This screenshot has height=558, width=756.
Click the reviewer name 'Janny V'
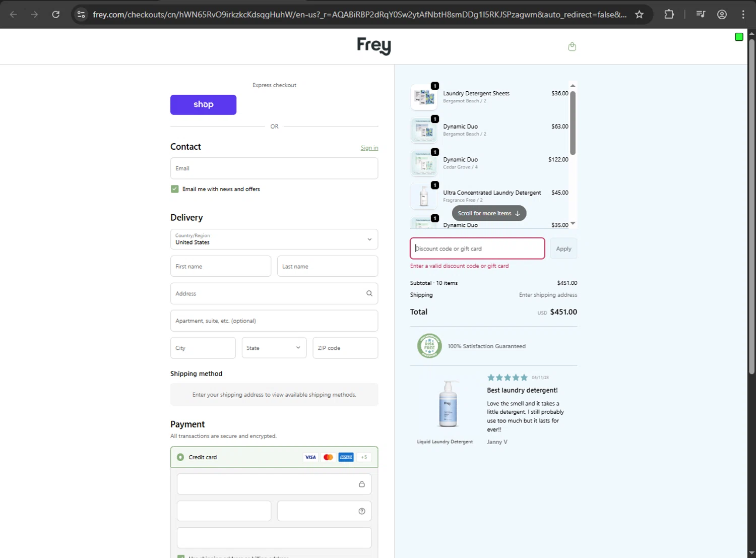point(497,442)
